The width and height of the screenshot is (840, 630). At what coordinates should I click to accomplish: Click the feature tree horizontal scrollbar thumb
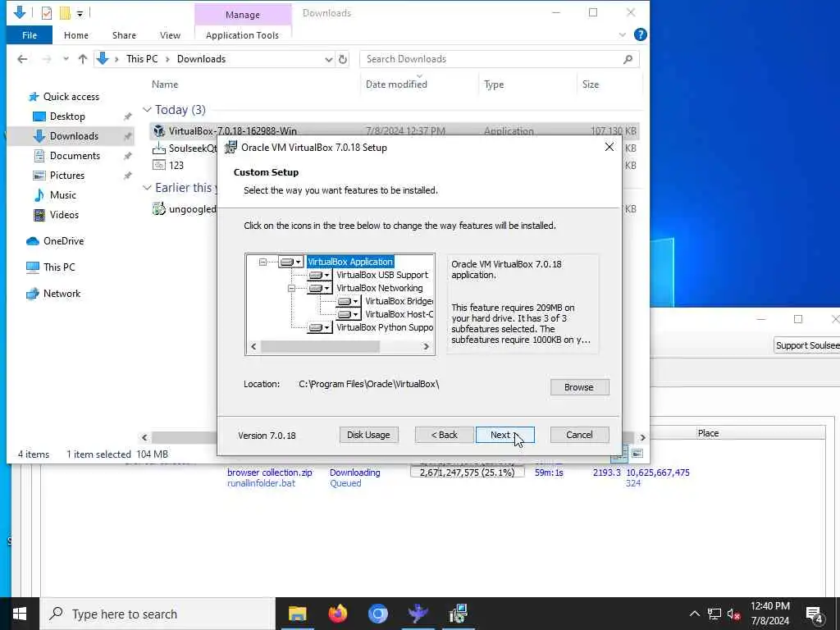point(320,347)
